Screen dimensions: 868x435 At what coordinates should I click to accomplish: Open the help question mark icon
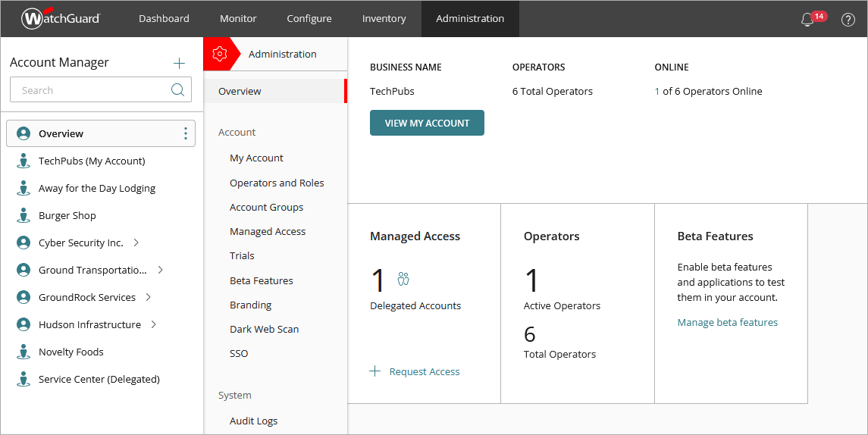848,20
